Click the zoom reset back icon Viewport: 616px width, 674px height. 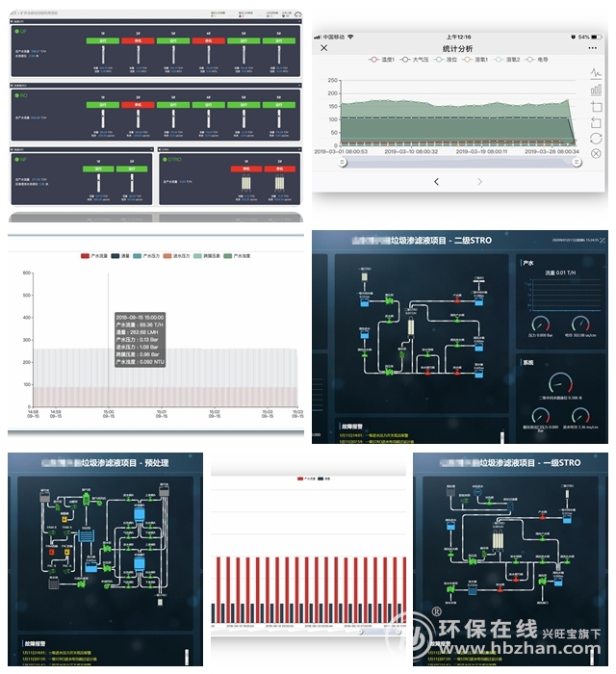point(596,122)
